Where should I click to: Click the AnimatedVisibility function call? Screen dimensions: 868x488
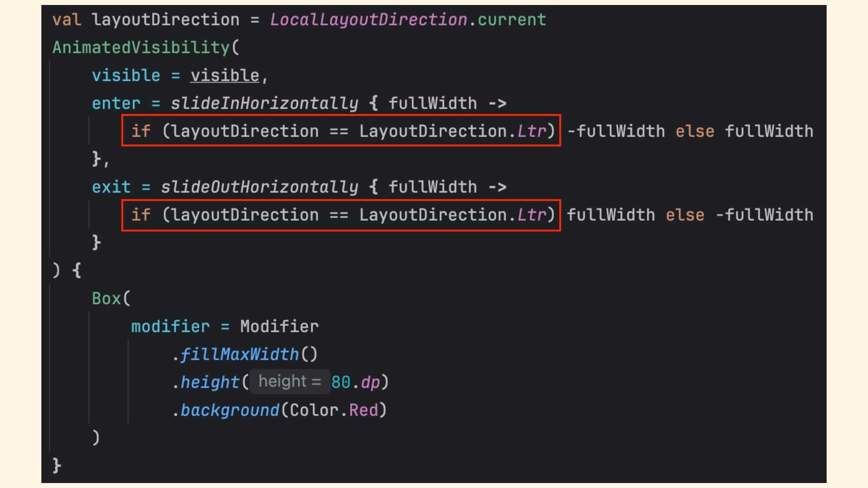(141, 47)
